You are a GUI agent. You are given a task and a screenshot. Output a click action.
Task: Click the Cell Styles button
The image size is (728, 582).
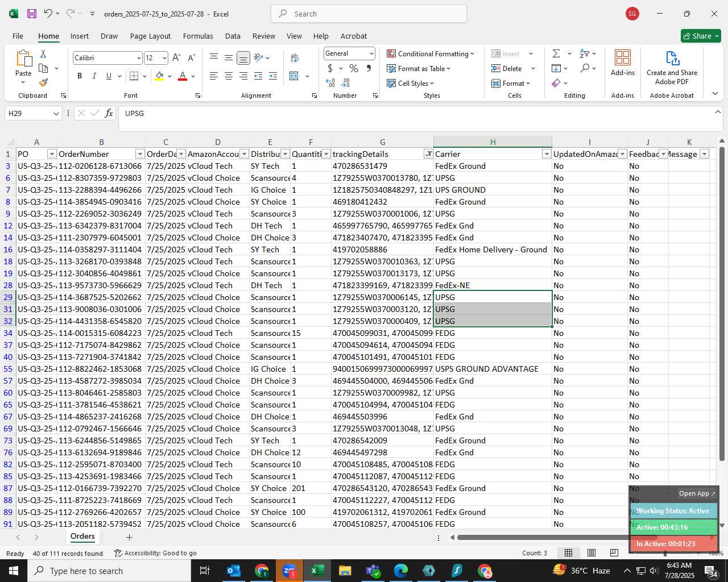click(411, 83)
